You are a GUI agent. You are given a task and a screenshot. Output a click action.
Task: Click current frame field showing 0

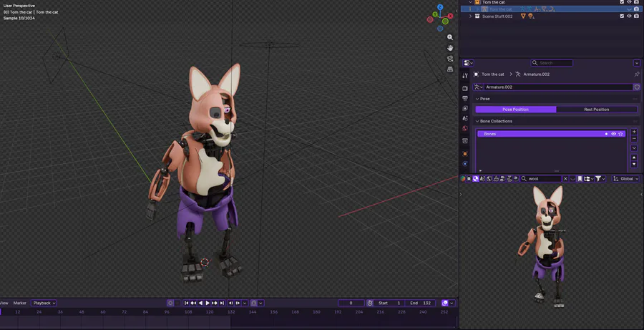pos(351,303)
